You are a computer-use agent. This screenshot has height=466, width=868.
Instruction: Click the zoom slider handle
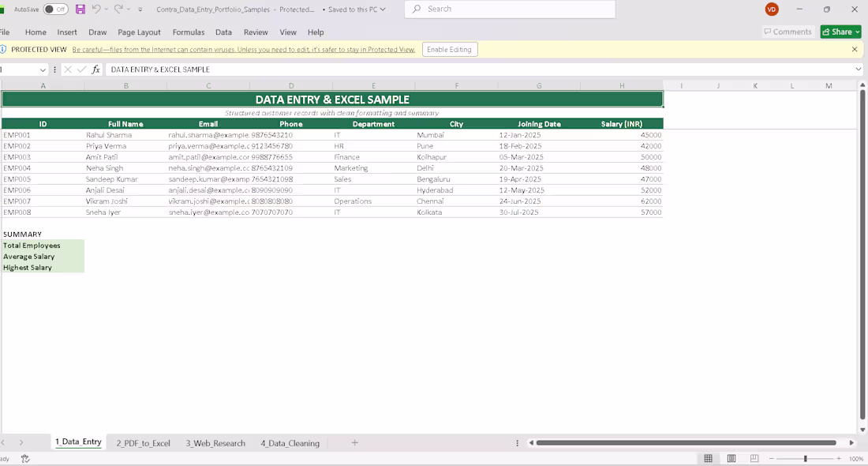[806, 459]
